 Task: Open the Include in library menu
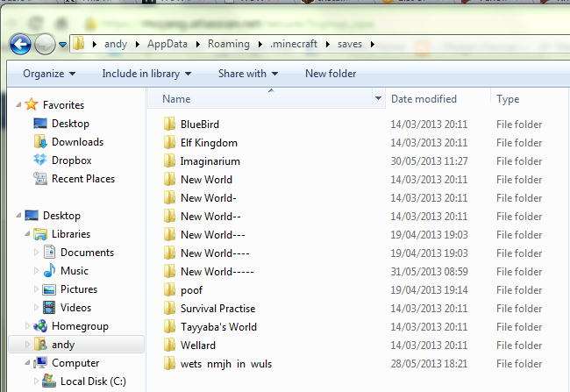pos(146,74)
